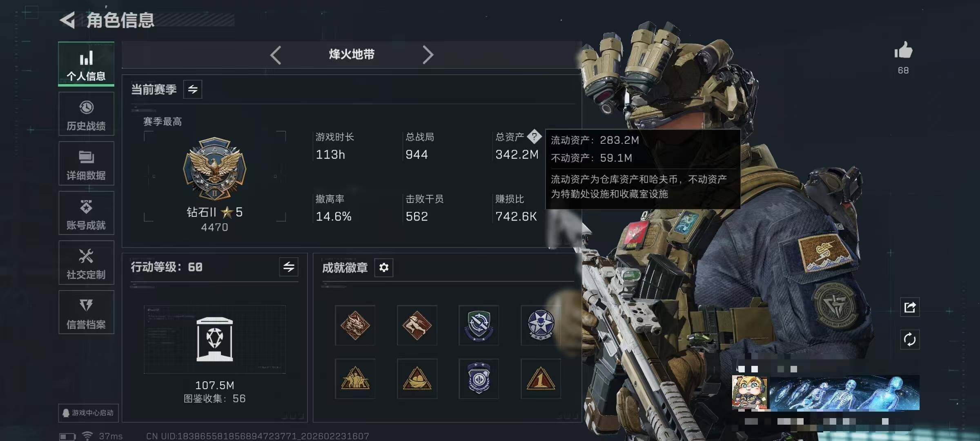The width and height of the screenshot is (980, 441).
Task: Select the dragon head achievement badge
Action: pyautogui.click(x=355, y=325)
